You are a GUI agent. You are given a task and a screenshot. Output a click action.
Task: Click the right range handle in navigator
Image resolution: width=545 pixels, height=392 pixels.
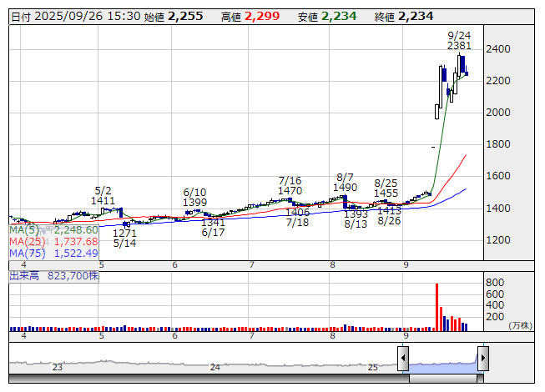(482, 359)
